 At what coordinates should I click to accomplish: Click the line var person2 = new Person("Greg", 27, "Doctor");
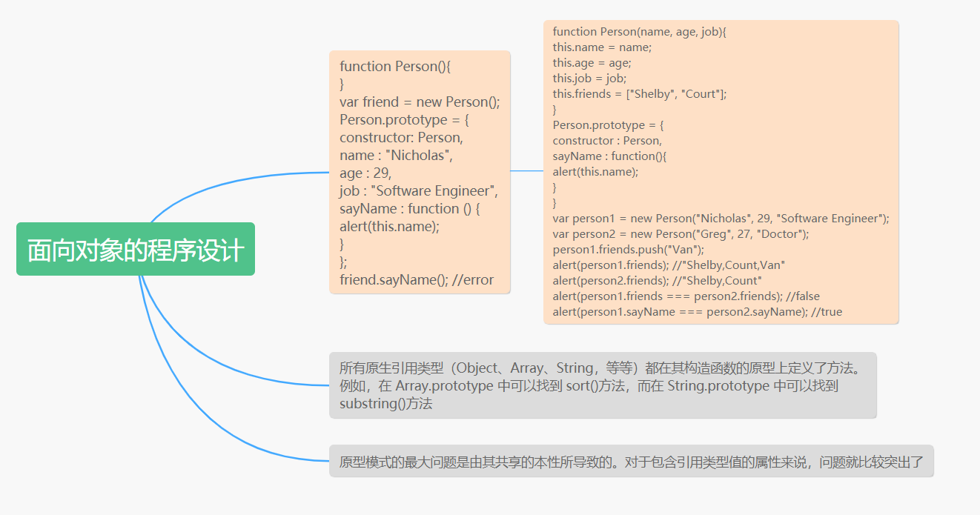681,234
